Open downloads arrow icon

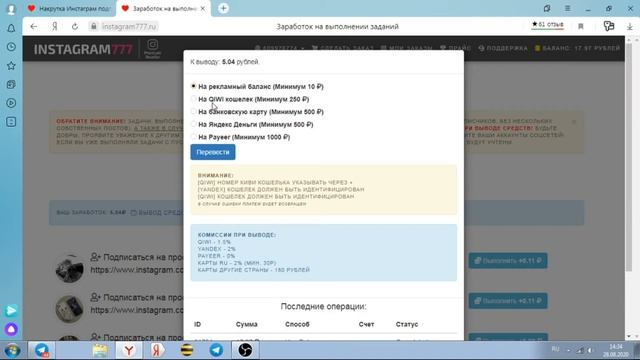point(629,26)
